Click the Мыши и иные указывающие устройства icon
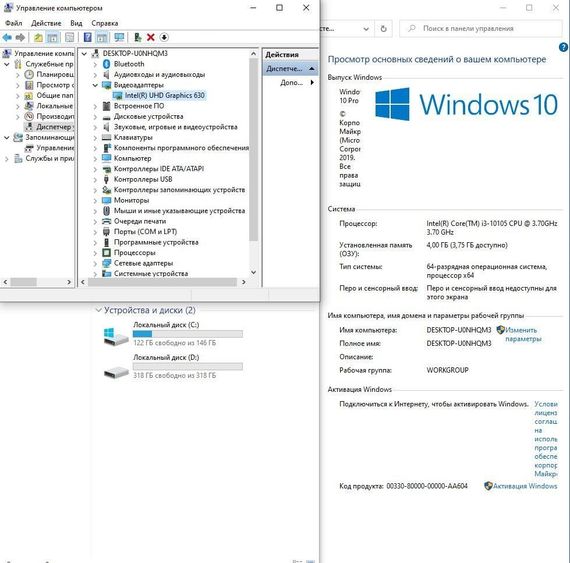Viewport: 570px width, 563px height. click(x=107, y=211)
